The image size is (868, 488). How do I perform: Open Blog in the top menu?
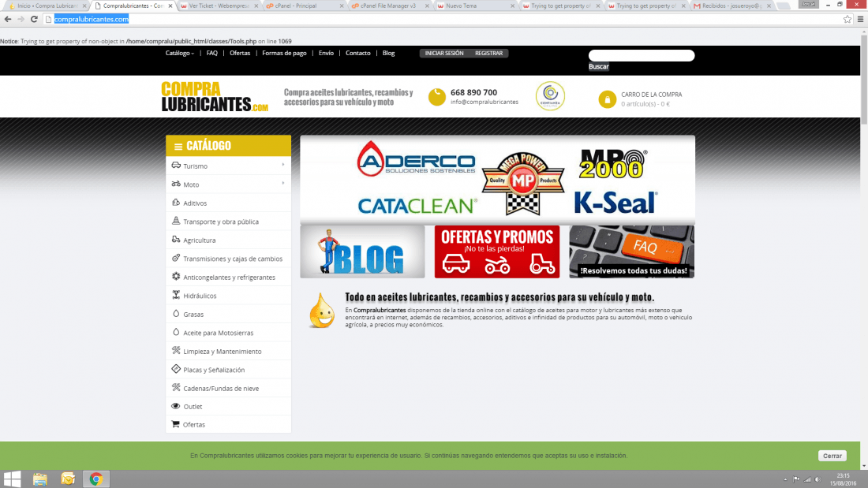388,53
